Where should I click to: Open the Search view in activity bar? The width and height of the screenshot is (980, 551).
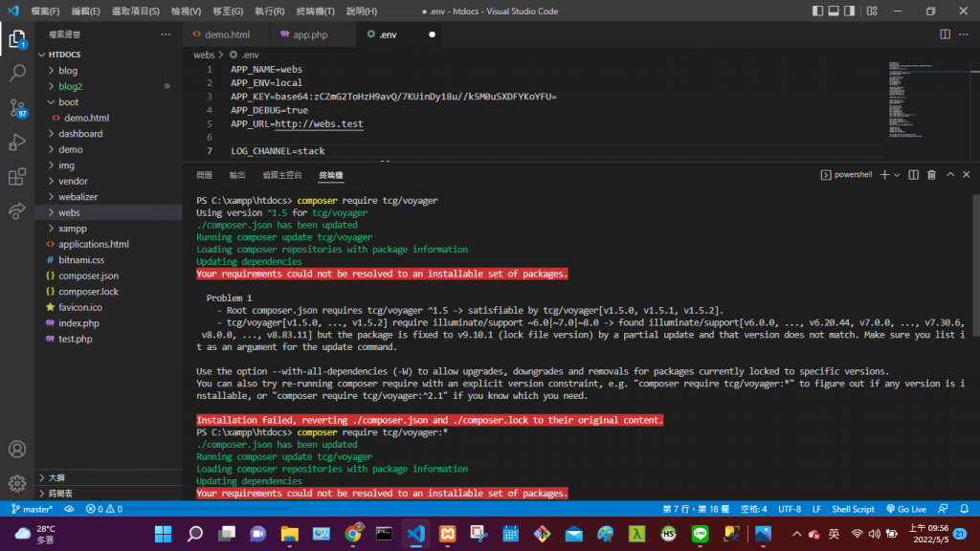pyautogui.click(x=17, y=73)
